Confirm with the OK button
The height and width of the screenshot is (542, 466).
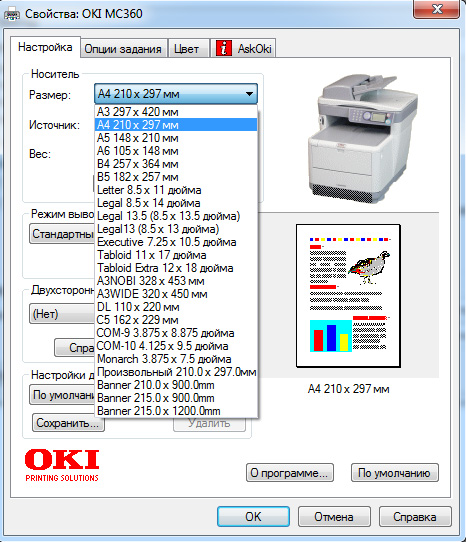253,517
